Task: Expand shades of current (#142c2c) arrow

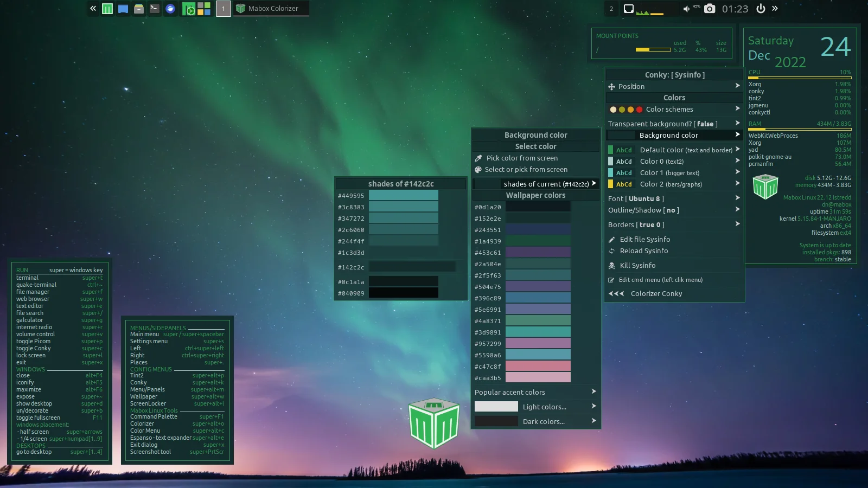Action: 594,184
